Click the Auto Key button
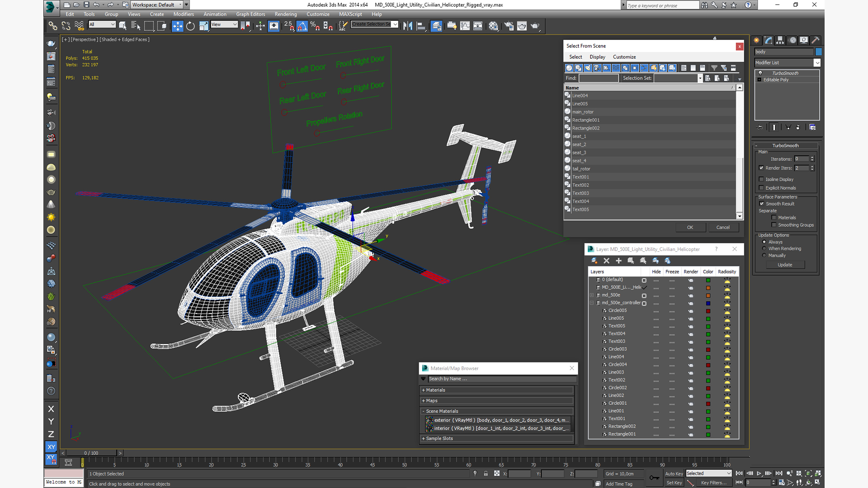The height and width of the screenshot is (488, 868). tap(674, 474)
